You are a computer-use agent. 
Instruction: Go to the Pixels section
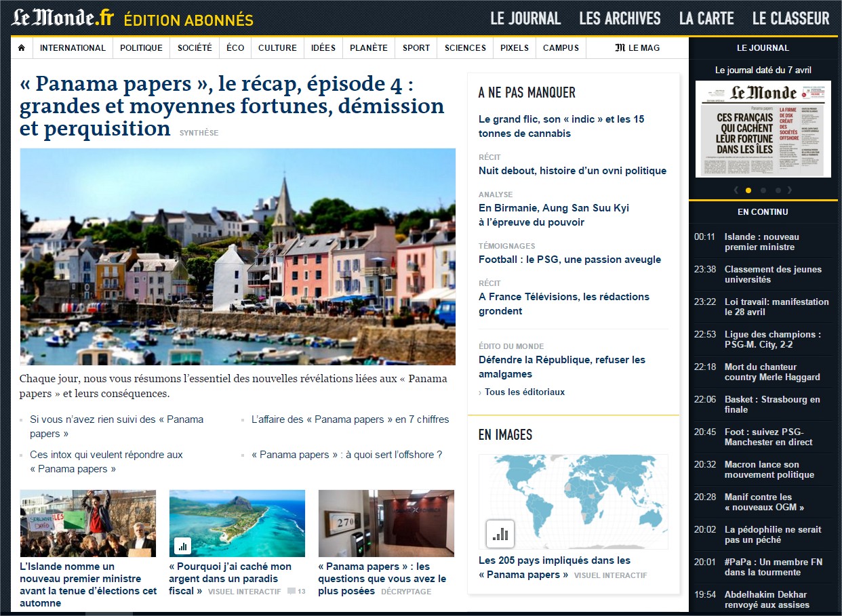515,47
